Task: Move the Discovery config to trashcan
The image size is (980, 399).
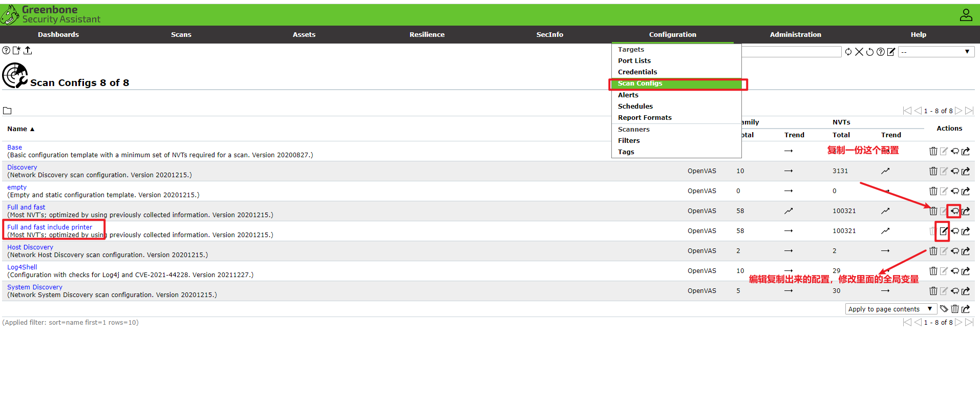Action: (x=933, y=171)
